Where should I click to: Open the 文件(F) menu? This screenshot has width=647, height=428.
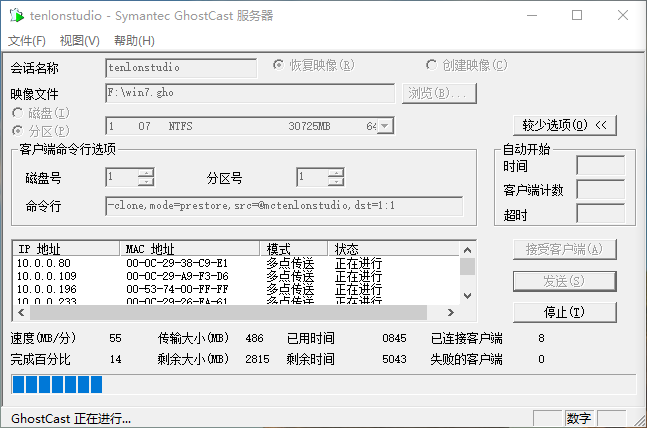27,40
